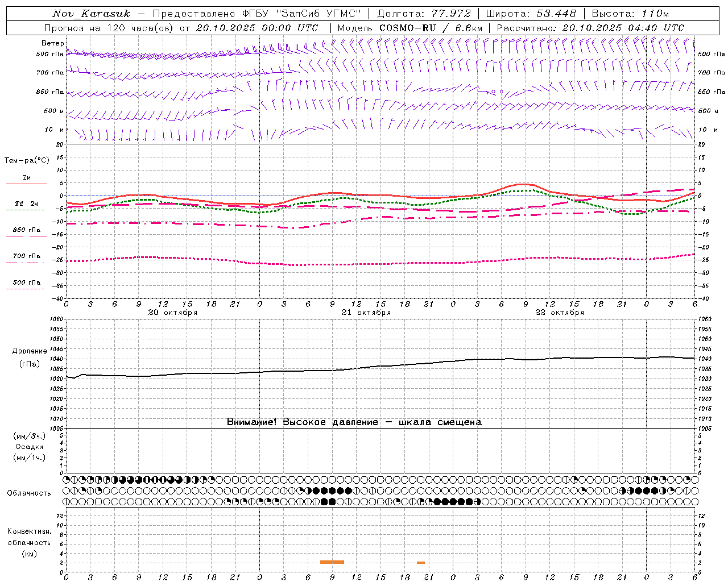
Task: Click the '20 октября' date label
Action: (173, 313)
